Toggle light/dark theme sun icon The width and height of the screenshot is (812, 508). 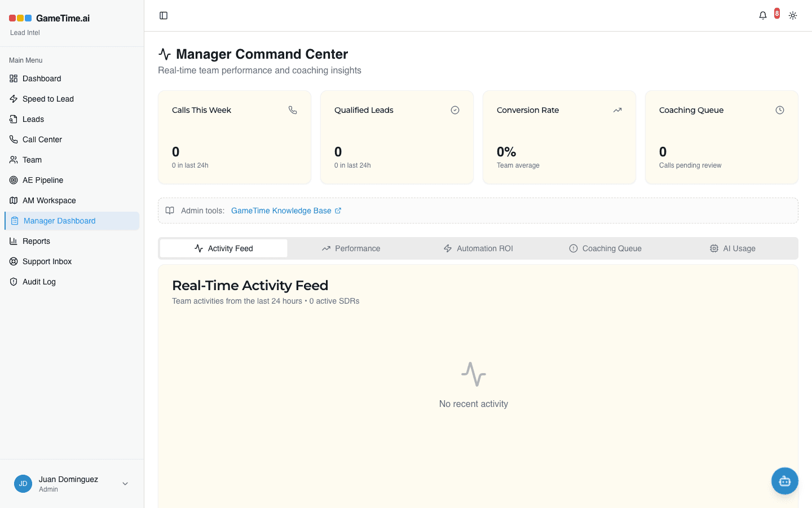[793, 16]
